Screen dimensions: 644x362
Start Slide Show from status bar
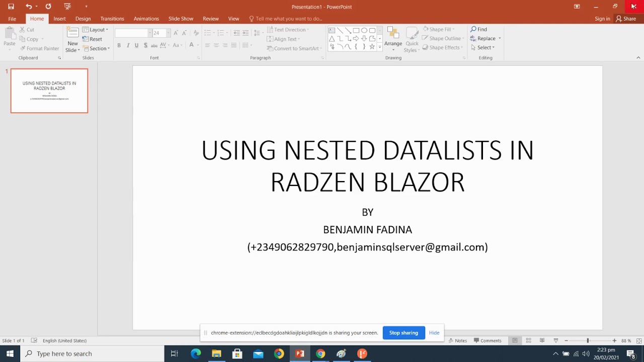(x=555, y=340)
